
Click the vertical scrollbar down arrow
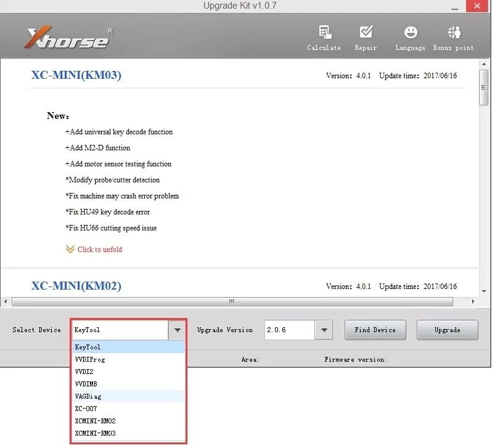coord(483,291)
